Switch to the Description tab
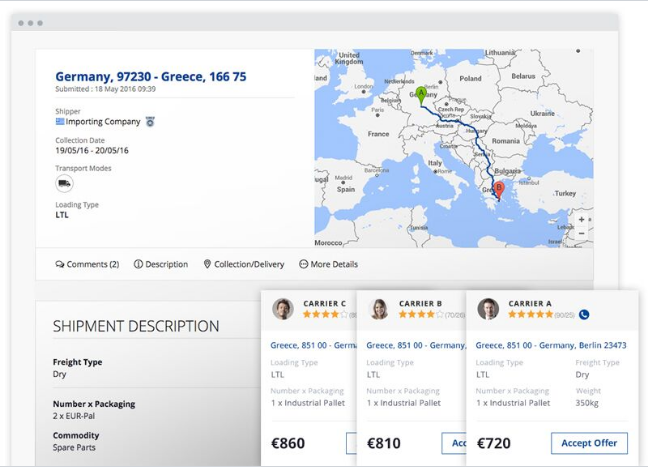Screen dimensions: 648x467 pyautogui.click(x=161, y=264)
